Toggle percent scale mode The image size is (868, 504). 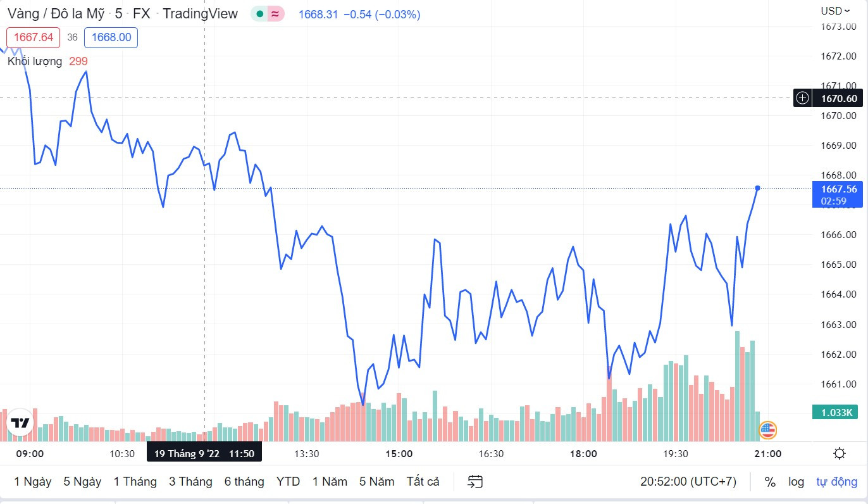coord(770,482)
